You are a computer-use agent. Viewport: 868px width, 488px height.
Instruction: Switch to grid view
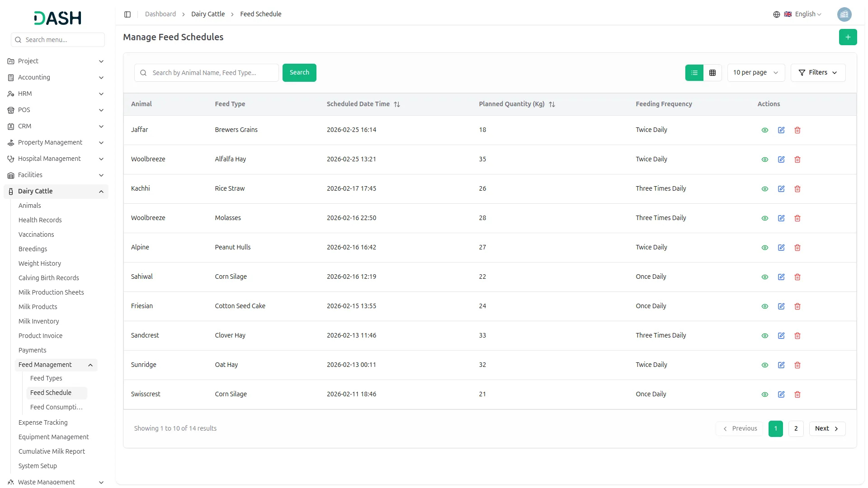click(x=712, y=73)
